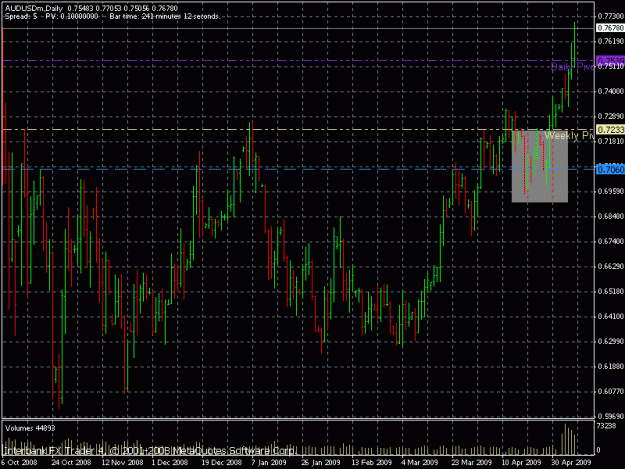Click the 0.67400 price scale label
625x469 pixels.
[611, 241]
